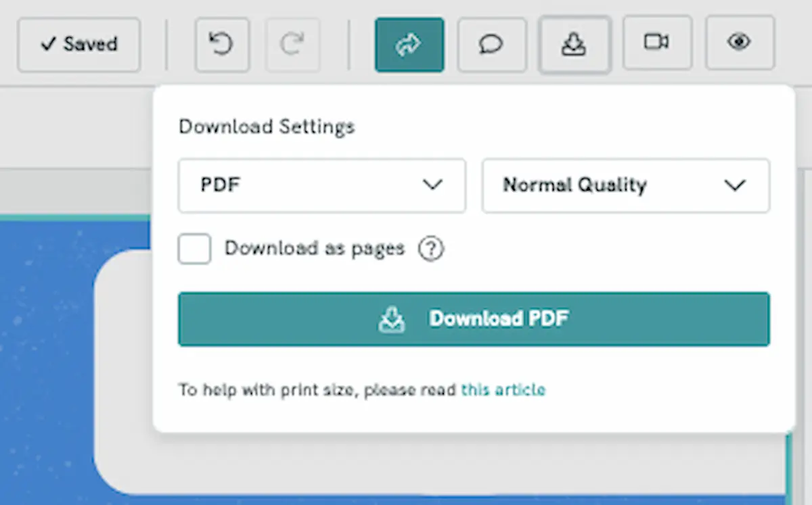Open the share arrow button
This screenshot has width=812, height=505.
[x=409, y=45]
